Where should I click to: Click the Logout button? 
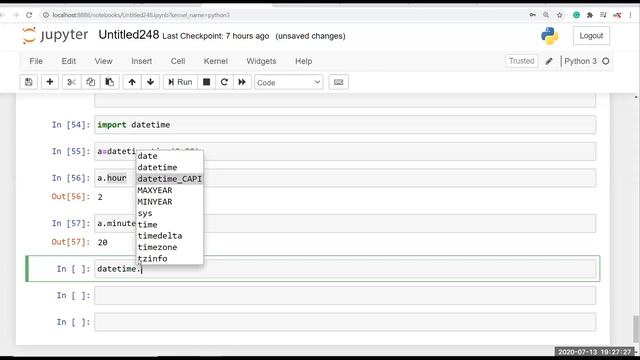(591, 36)
